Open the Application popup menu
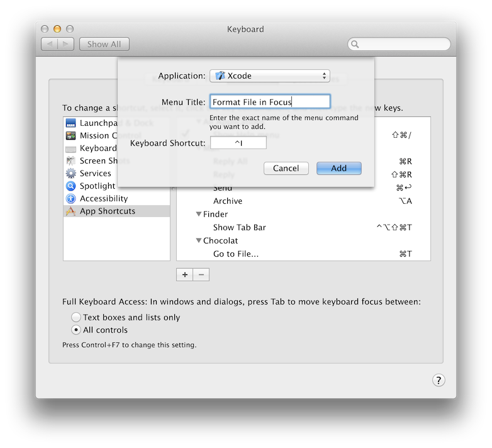492x448 pixels. point(269,76)
